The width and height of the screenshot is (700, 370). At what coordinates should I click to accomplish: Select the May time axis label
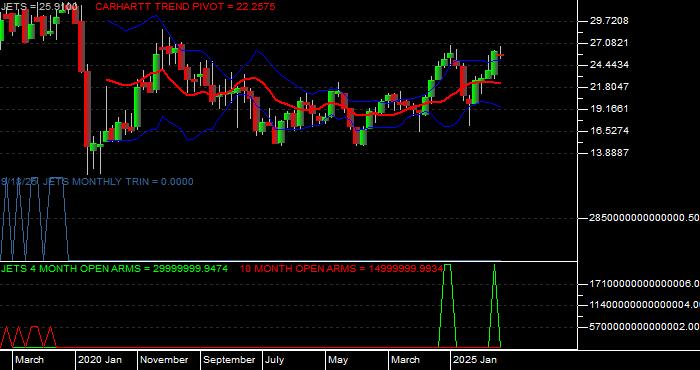pos(338,360)
